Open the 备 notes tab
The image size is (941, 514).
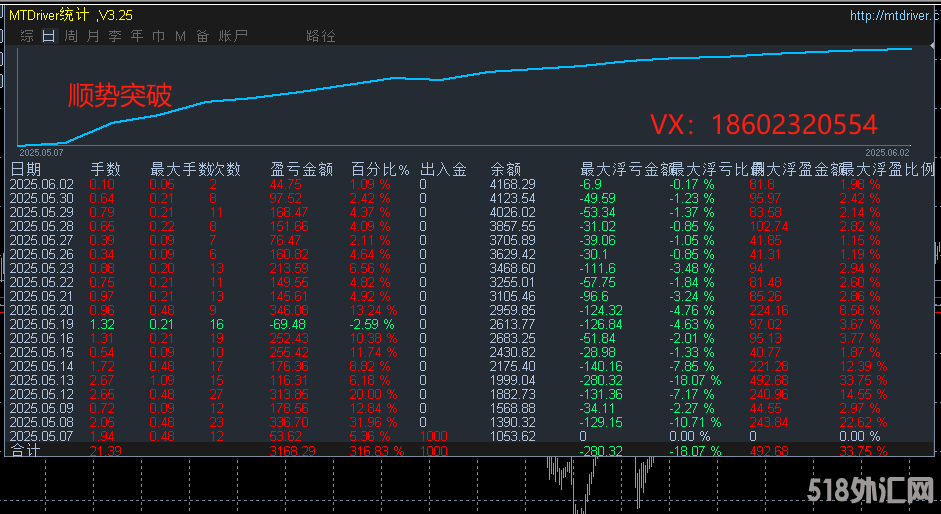[202, 36]
